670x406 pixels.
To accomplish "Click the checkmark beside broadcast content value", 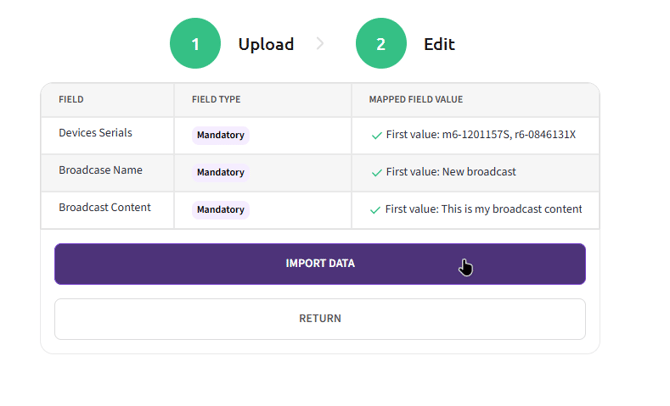I will [376, 210].
